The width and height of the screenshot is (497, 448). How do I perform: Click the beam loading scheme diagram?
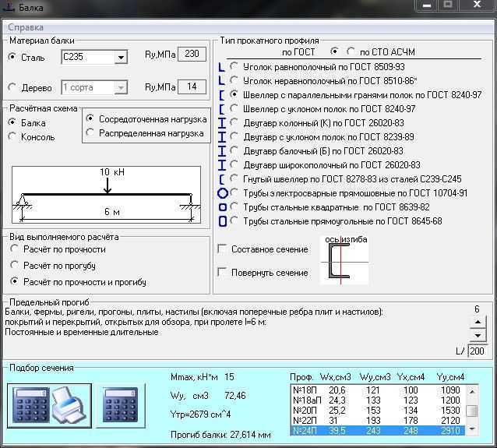[x=106, y=195]
